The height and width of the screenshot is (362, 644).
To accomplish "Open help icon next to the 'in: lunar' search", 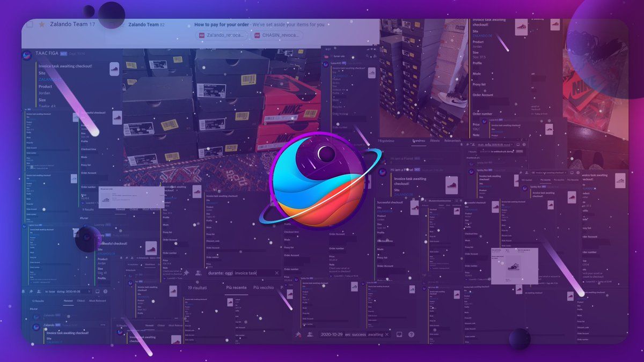I will tap(105, 291).
